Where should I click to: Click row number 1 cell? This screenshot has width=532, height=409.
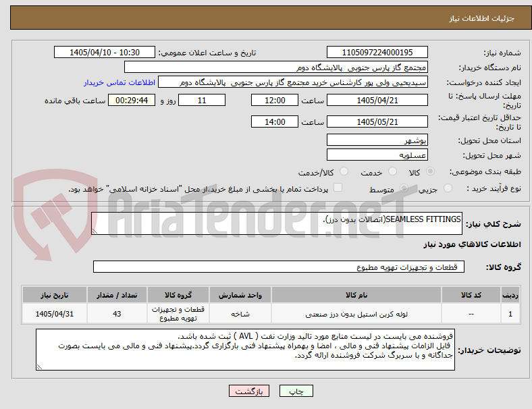510,314
